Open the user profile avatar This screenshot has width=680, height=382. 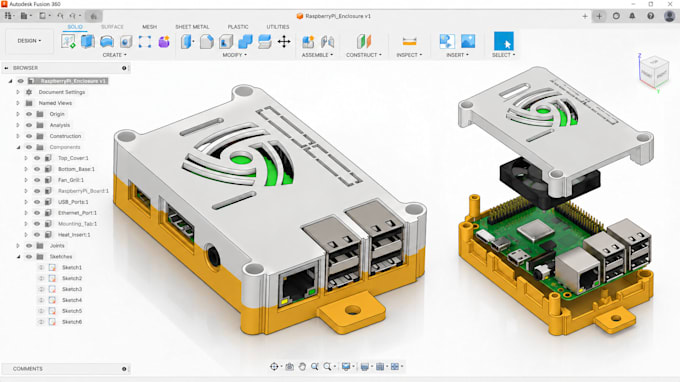point(669,16)
